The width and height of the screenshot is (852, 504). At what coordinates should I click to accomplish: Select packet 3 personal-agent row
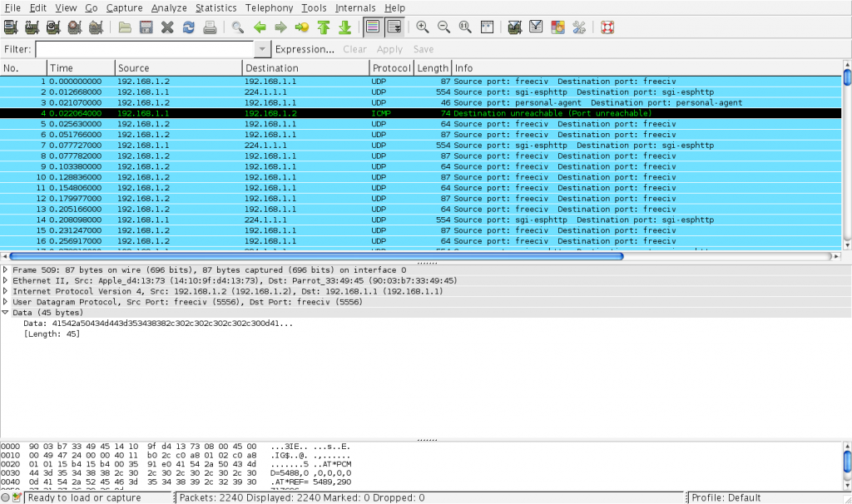(x=420, y=102)
